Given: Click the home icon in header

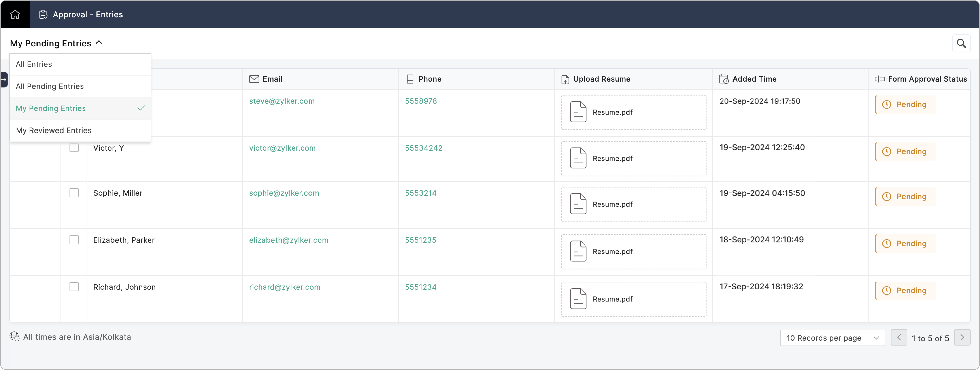Looking at the screenshot, I should click(x=15, y=14).
